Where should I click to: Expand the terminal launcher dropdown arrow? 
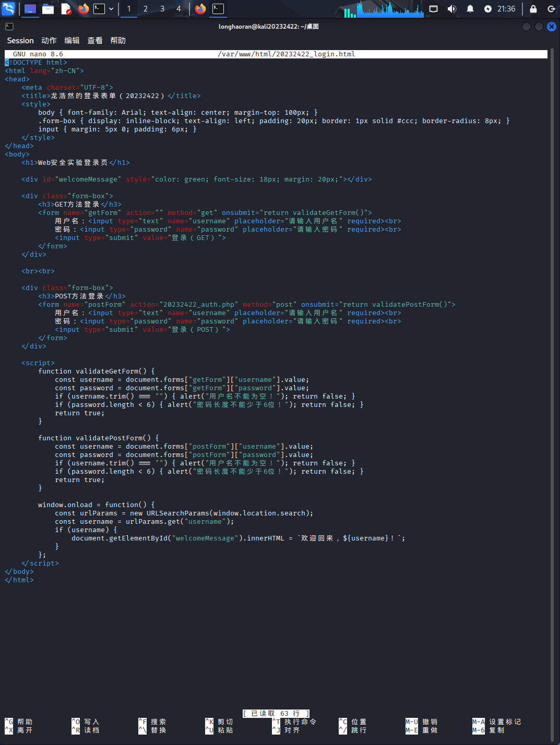[111, 9]
